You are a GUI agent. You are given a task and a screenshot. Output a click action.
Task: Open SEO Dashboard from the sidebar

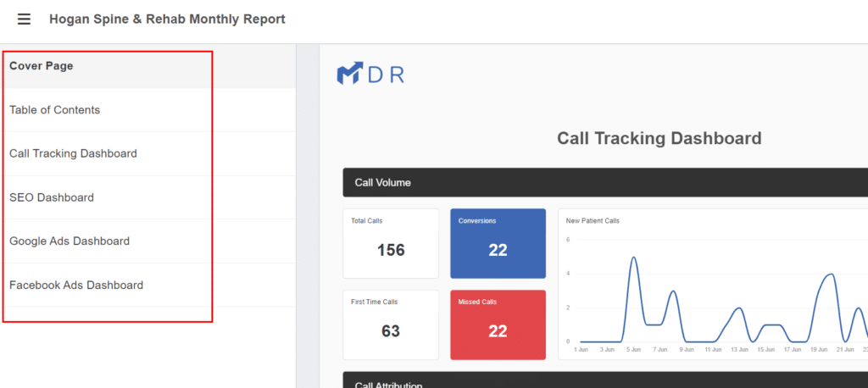point(52,197)
